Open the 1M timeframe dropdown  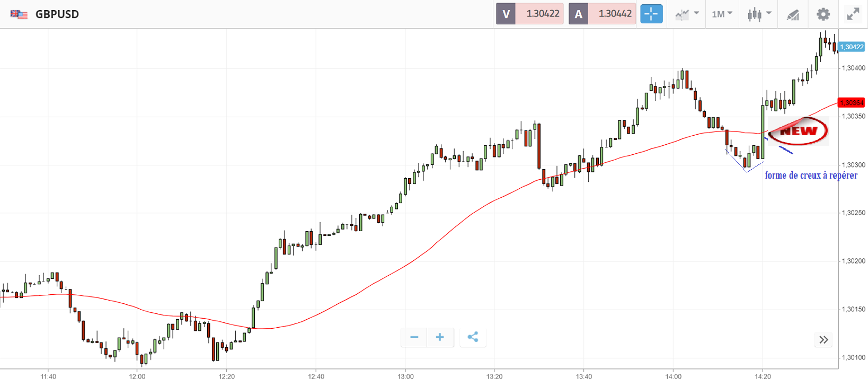(x=722, y=14)
